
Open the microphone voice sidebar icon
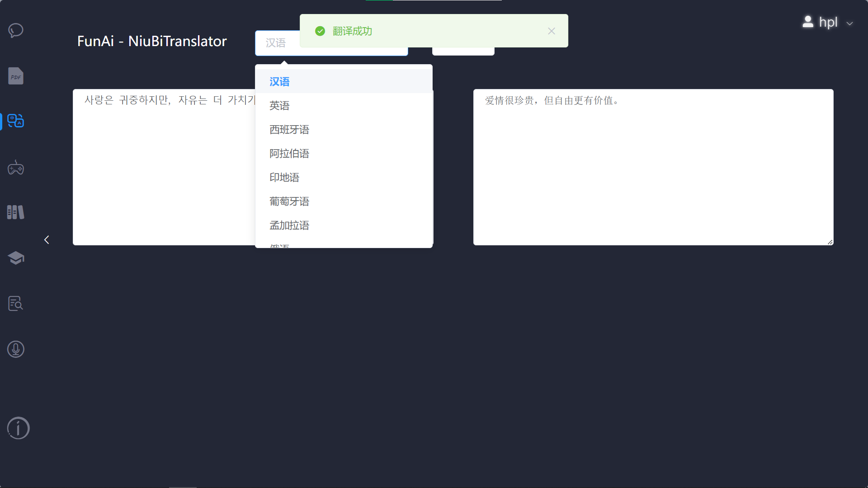point(16,349)
